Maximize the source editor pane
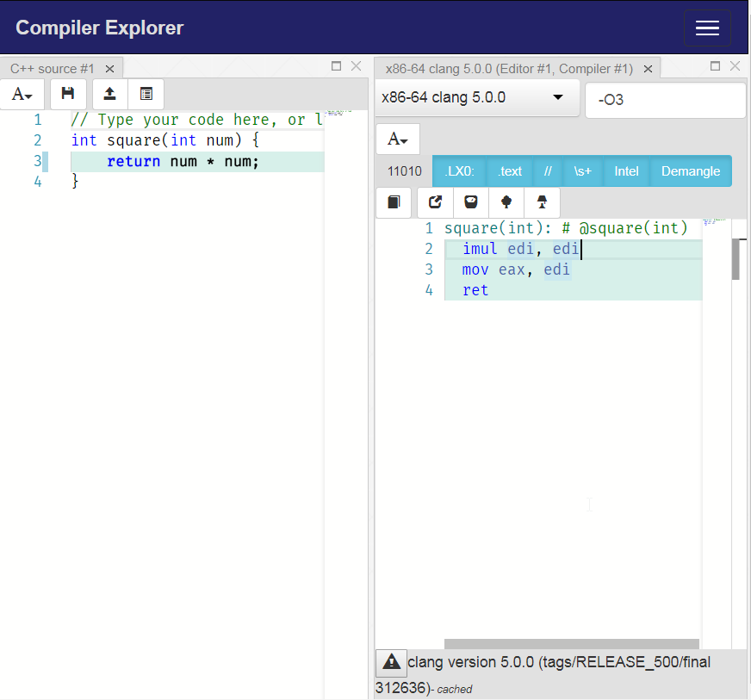The height and width of the screenshot is (700, 751). point(336,66)
